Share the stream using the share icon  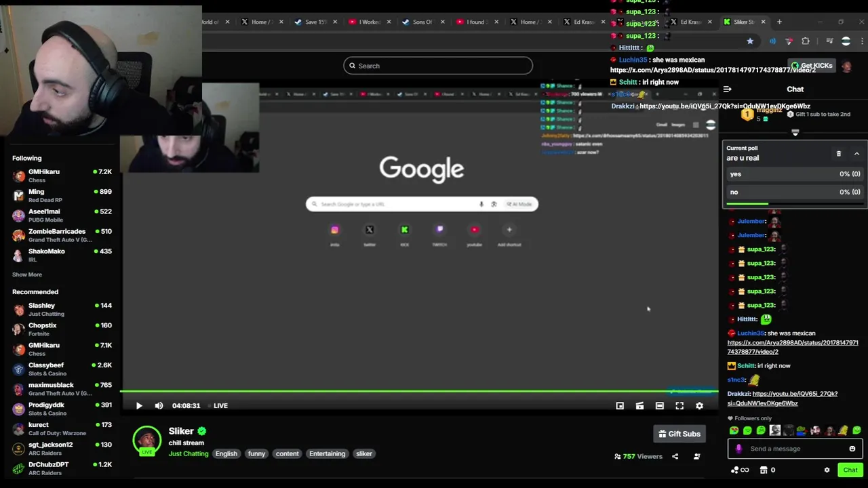coord(675,456)
